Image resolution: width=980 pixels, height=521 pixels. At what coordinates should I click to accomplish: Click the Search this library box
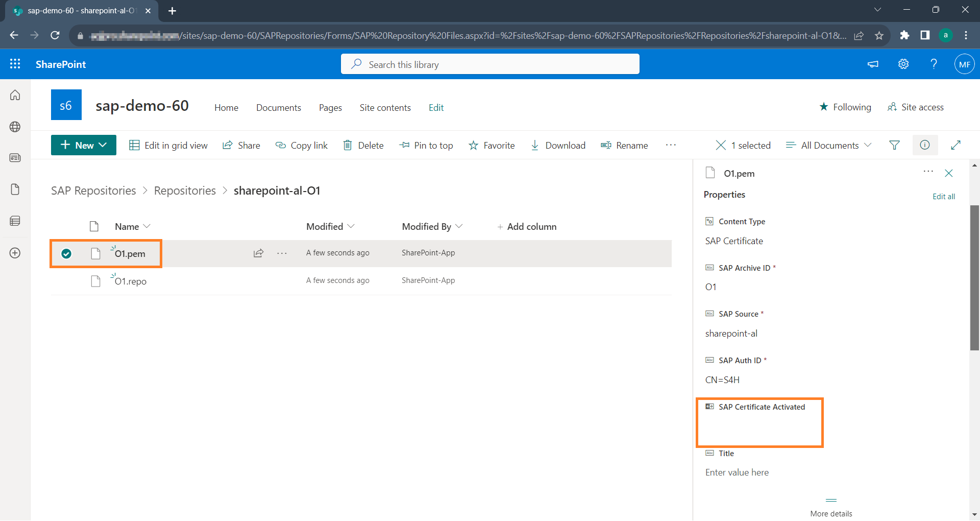click(490, 64)
